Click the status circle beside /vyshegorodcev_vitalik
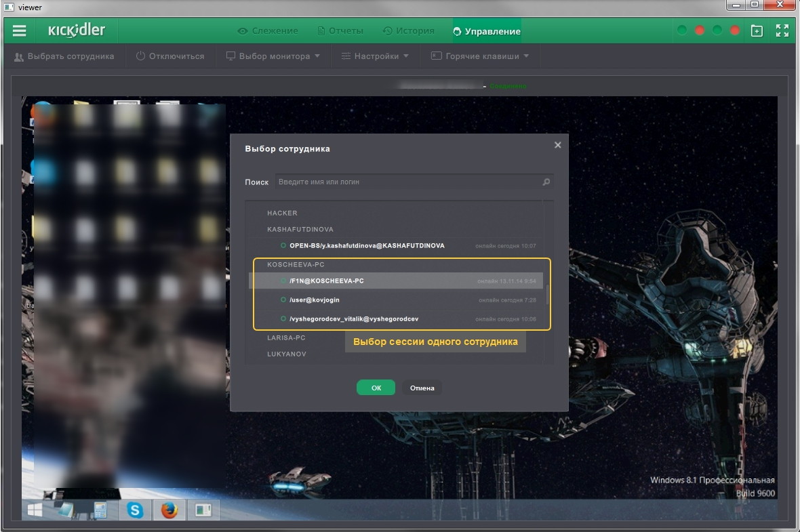The width and height of the screenshot is (800, 532). (283, 319)
